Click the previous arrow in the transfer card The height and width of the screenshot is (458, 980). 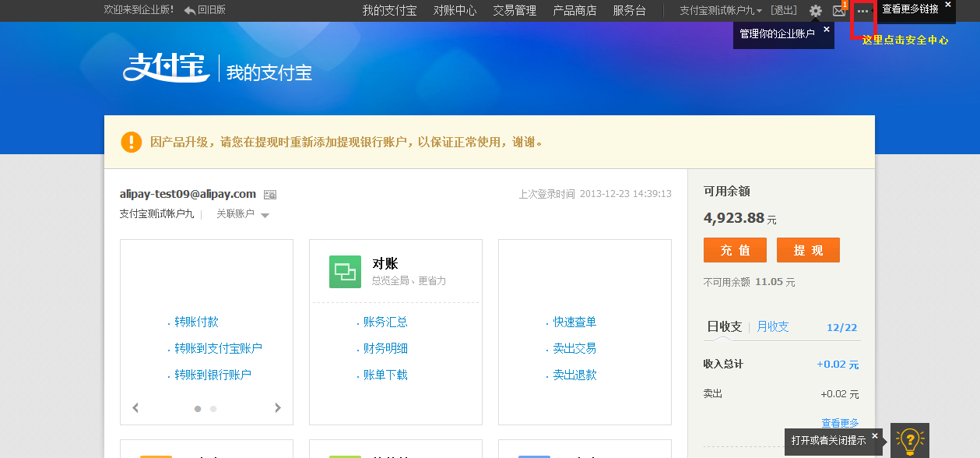click(135, 407)
